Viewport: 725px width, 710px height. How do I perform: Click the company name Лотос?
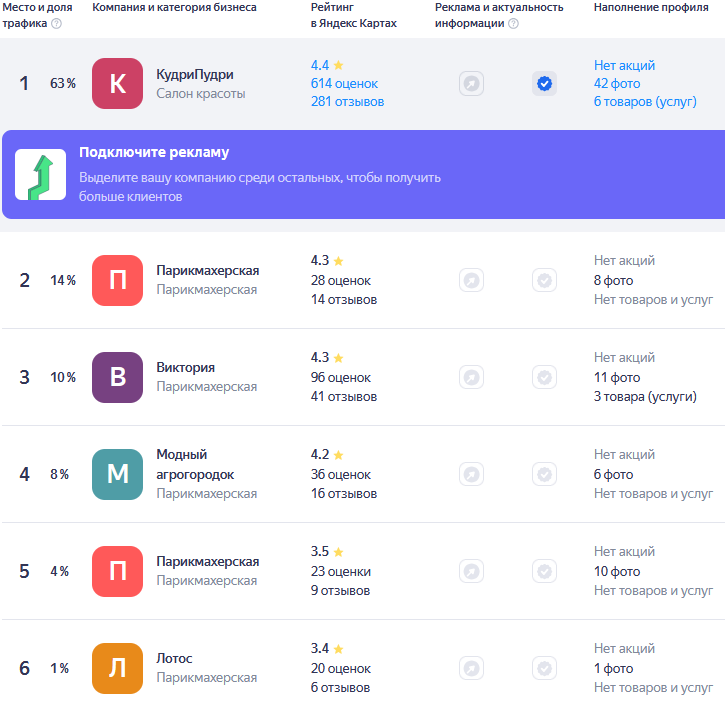pyautogui.click(x=174, y=658)
